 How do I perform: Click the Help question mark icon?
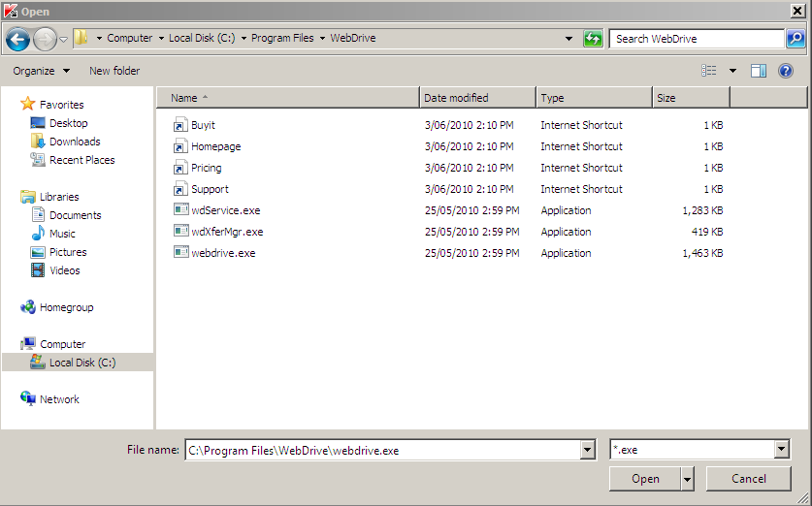pos(786,71)
